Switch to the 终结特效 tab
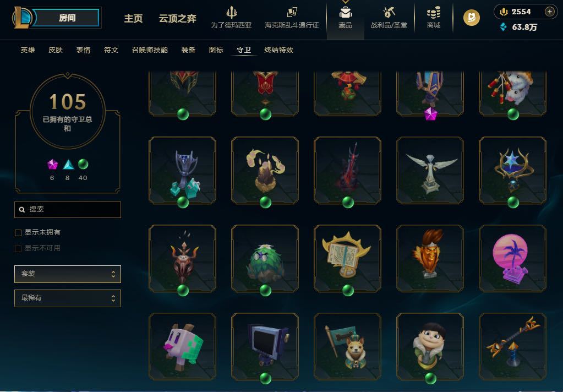563x392 pixels. [x=278, y=50]
